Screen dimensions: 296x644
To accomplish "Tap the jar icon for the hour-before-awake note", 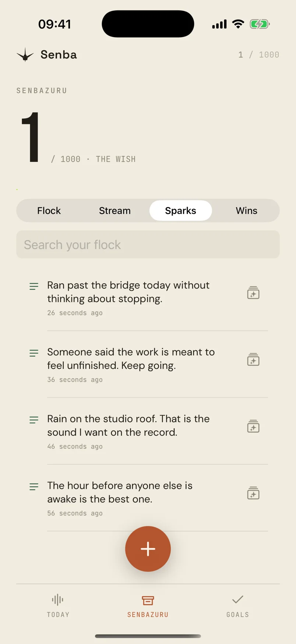I will [x=253, y=493].
